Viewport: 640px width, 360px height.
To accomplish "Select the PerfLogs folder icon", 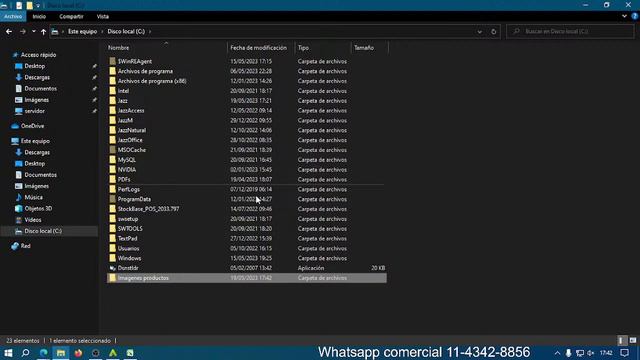I will [113, 189].
